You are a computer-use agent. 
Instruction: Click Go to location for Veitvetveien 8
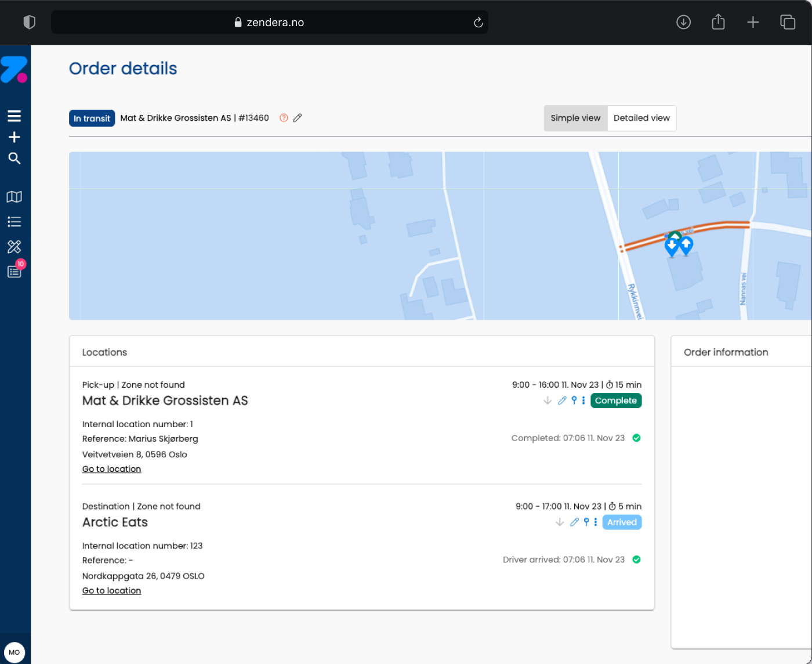pyautogui.click(x=111, y=469)
